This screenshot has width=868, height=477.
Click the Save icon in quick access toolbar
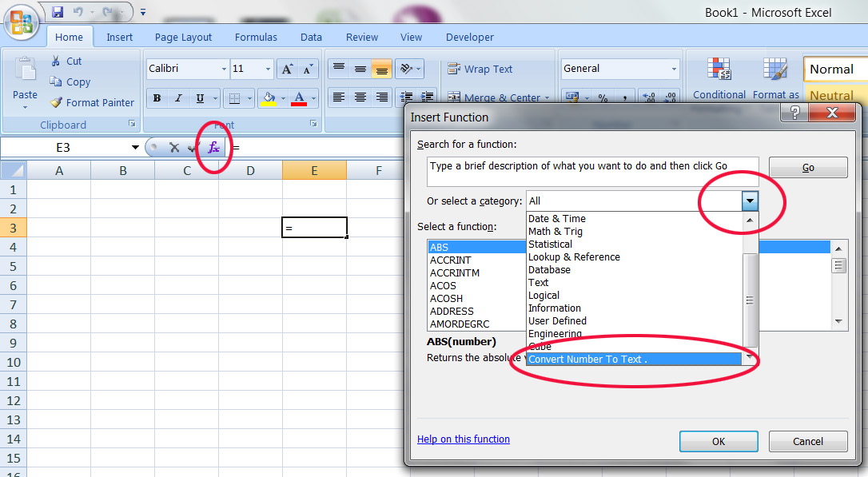coord(58,12)
